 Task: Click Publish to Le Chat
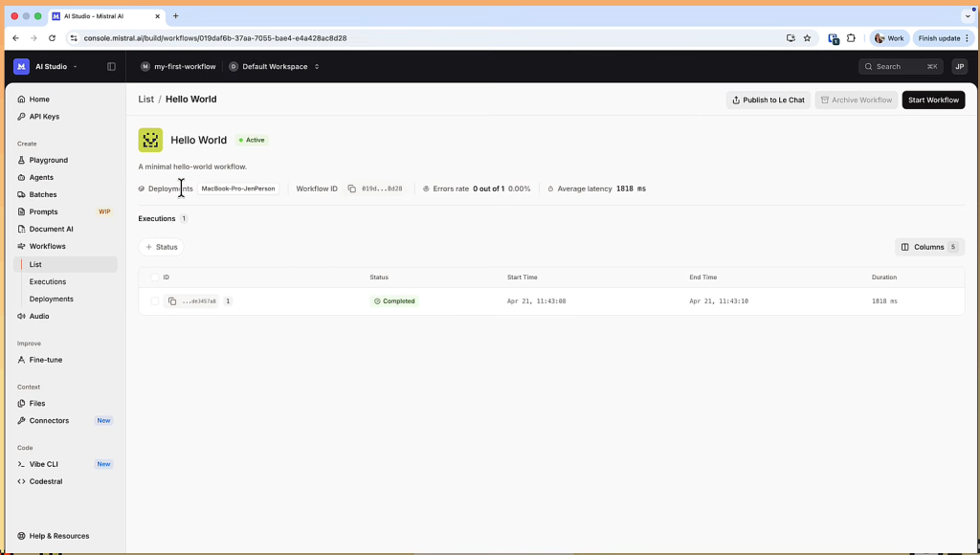(x=768, y=100)
